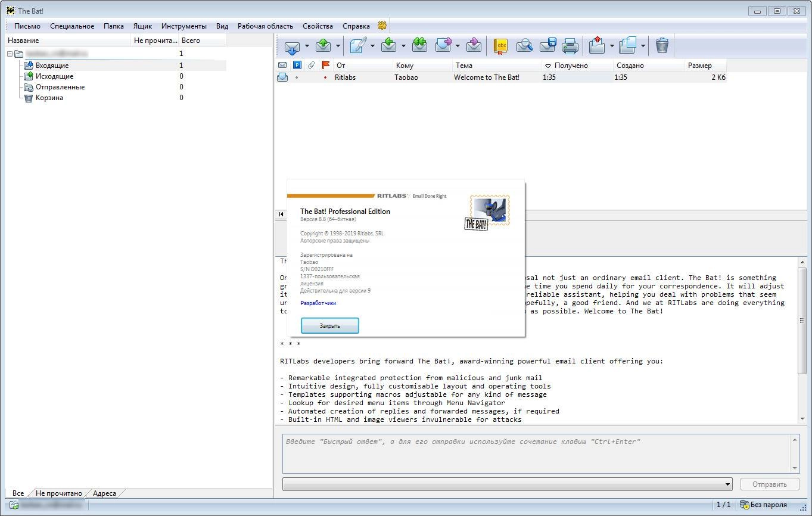Click the Move to folder icon
Viewport: 812px width, 516px height.
[x=597, y=46]
